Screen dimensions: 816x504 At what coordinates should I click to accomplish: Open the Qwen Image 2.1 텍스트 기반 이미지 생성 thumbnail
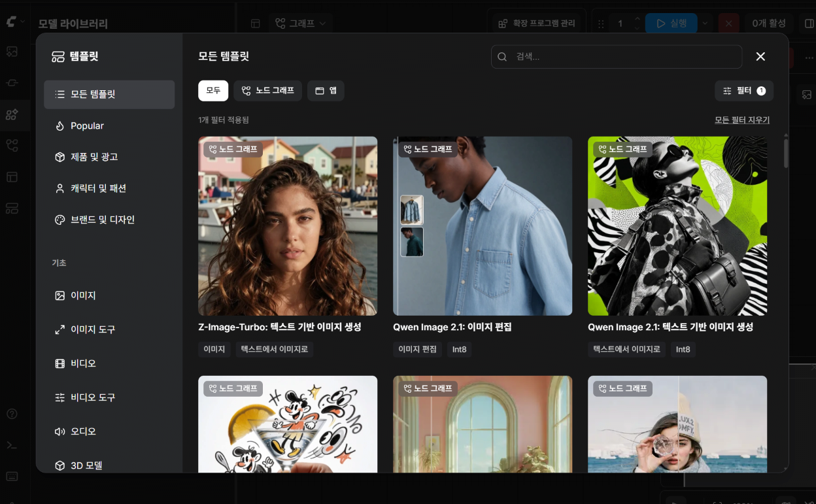(677, 226)
